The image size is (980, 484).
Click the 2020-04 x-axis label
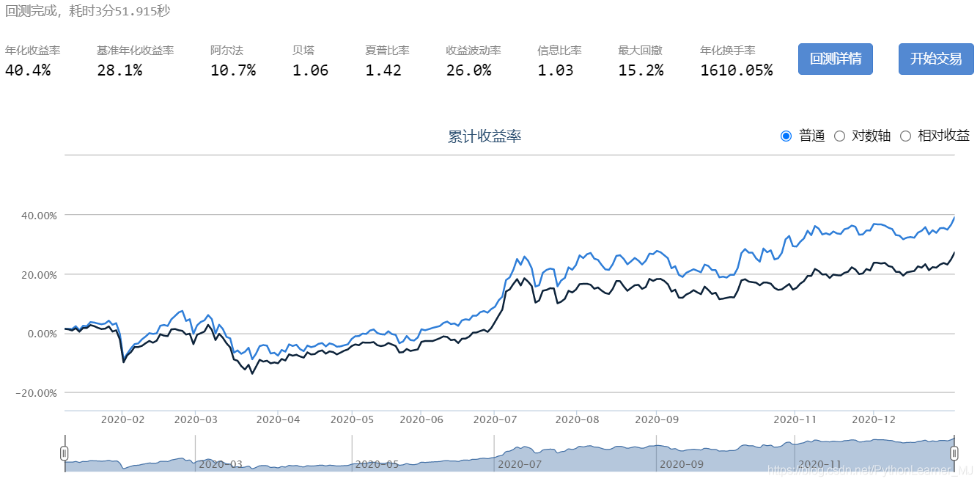(x=278, y=420)
